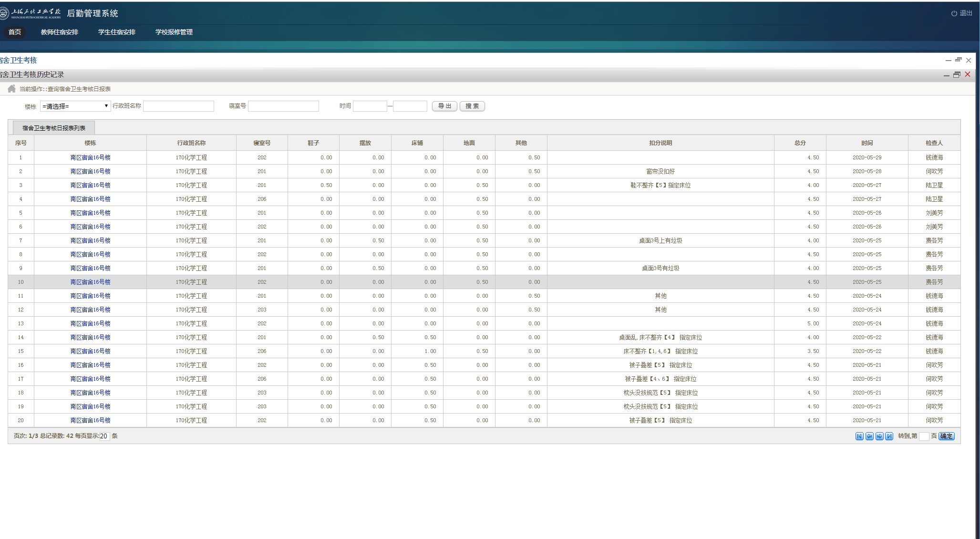
Task: Click the 退出 logout icon
Action: coord(954,13)
